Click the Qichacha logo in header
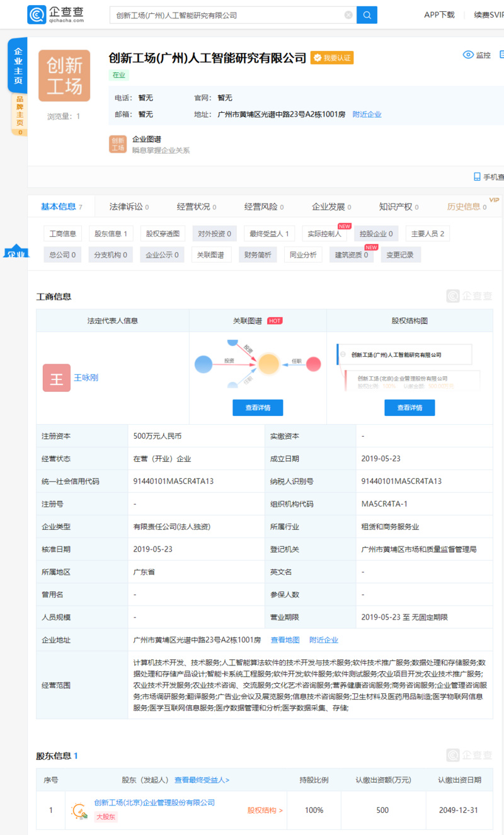Viewport: 504px width, 835px height. pos(56,14)
